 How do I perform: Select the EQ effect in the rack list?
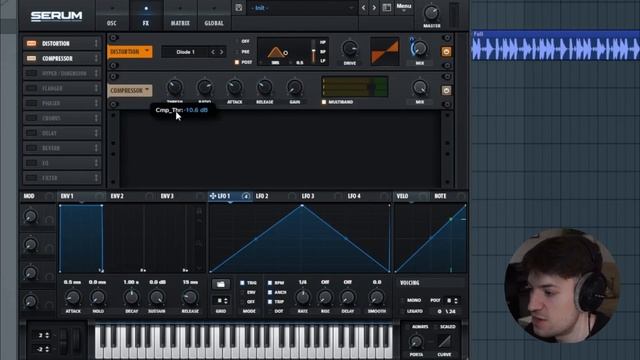point(61,163)
